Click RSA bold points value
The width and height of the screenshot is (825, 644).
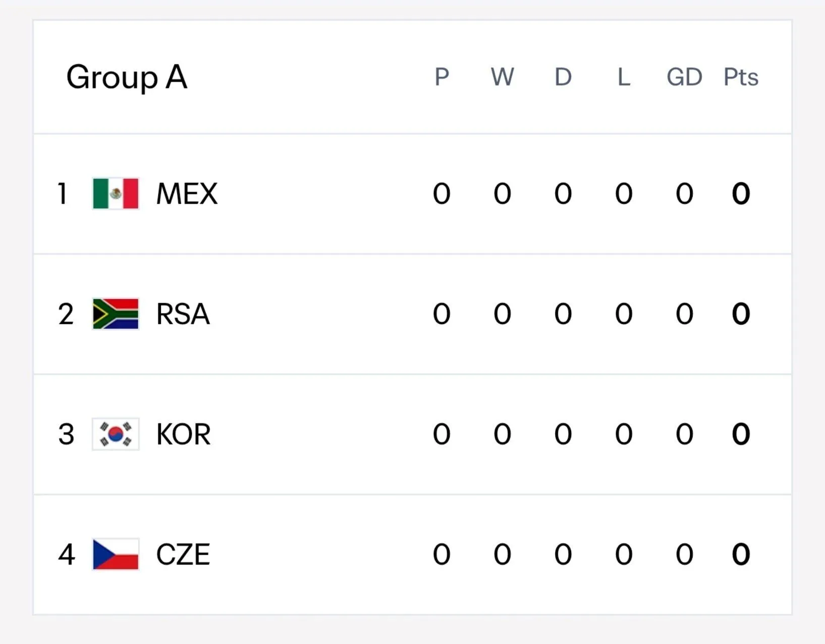point(741,314)
